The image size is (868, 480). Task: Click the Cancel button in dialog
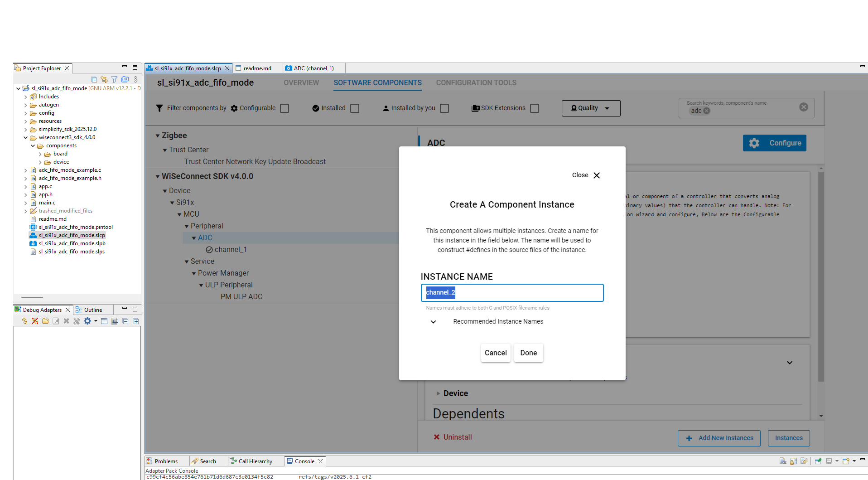[x=496, y=353]
